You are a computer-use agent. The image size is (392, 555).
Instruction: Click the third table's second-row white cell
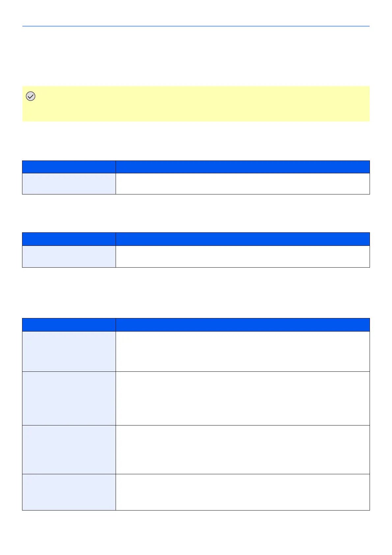(242, 398)
